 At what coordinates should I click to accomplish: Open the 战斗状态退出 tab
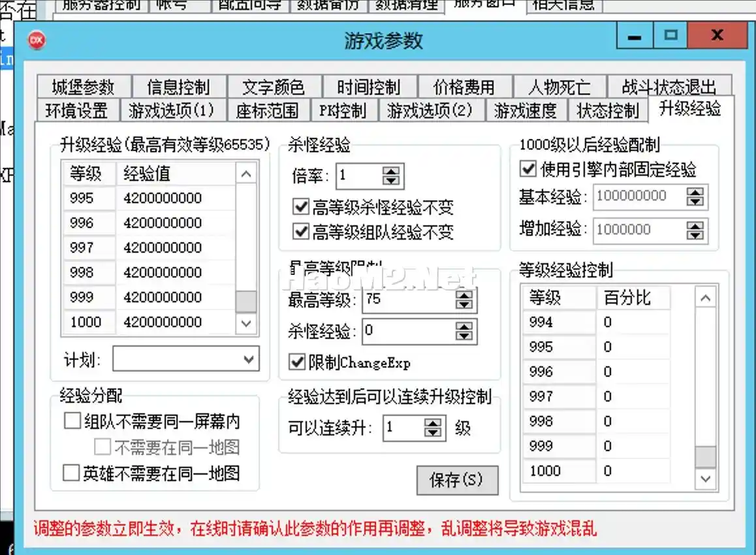point(669,87)
